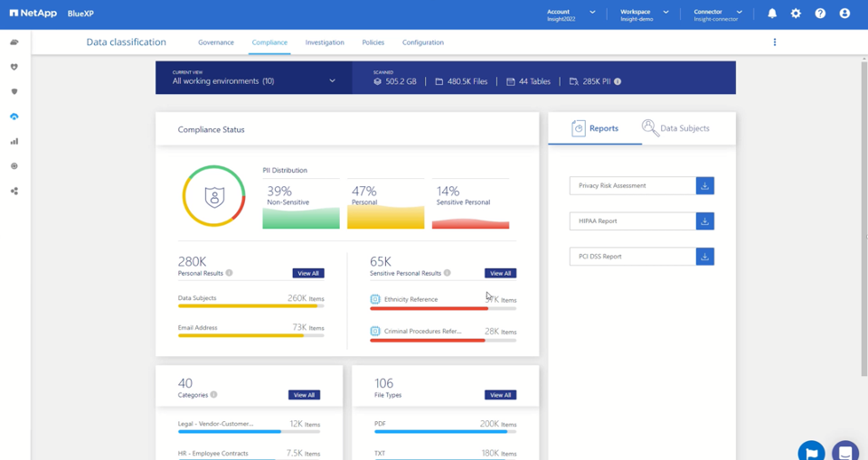The height and width of the screenshot is (460, 868).
Task: Download the Privacy Risk Assessment report
Action: [704, 186]
